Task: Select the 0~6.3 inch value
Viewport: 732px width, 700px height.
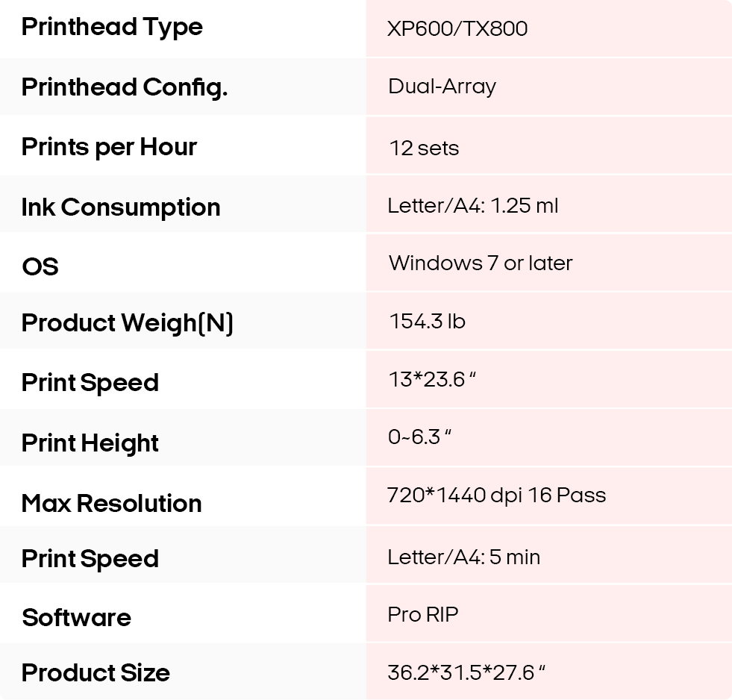Action: pyautogui.click(x=419, y=437)
